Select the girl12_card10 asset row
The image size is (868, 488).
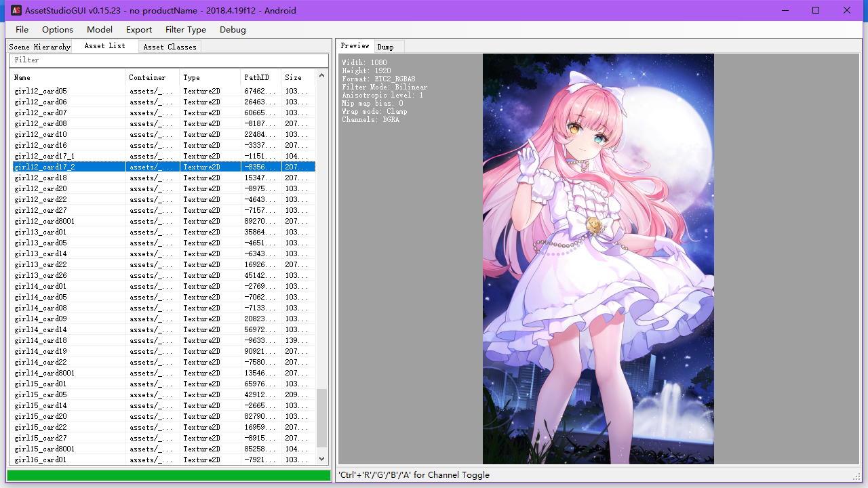point(163,134)
